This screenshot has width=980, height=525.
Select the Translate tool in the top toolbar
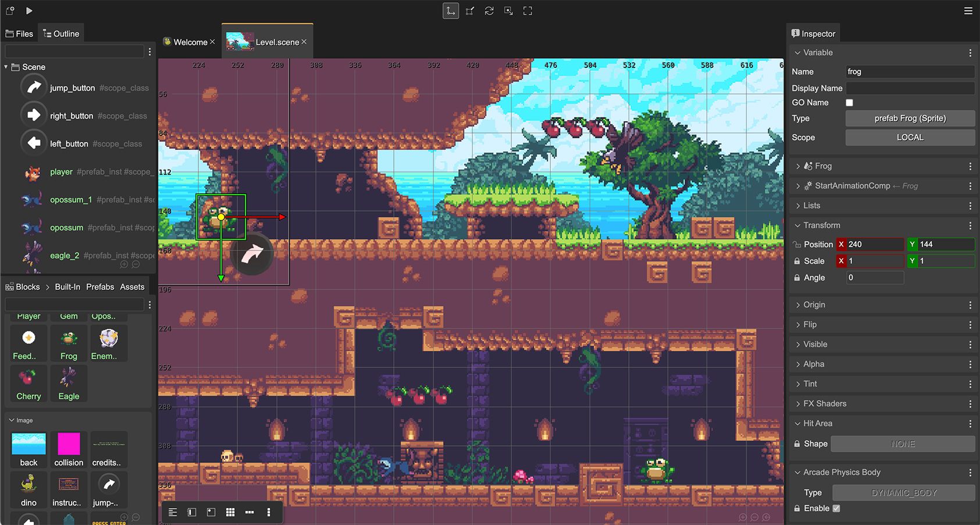451,10
